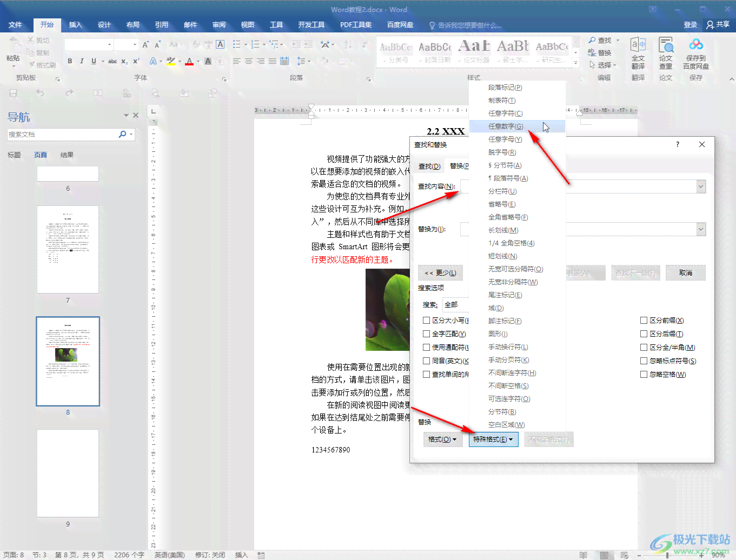Viewport: 736px width, 560px height.
Task: Select the page 7 thumbnail
Action: pyautogui.click(x=68, y=249)
